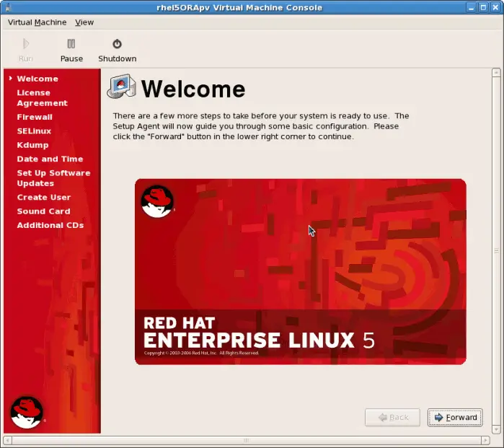Open the View menu

[x=84, y=22]
